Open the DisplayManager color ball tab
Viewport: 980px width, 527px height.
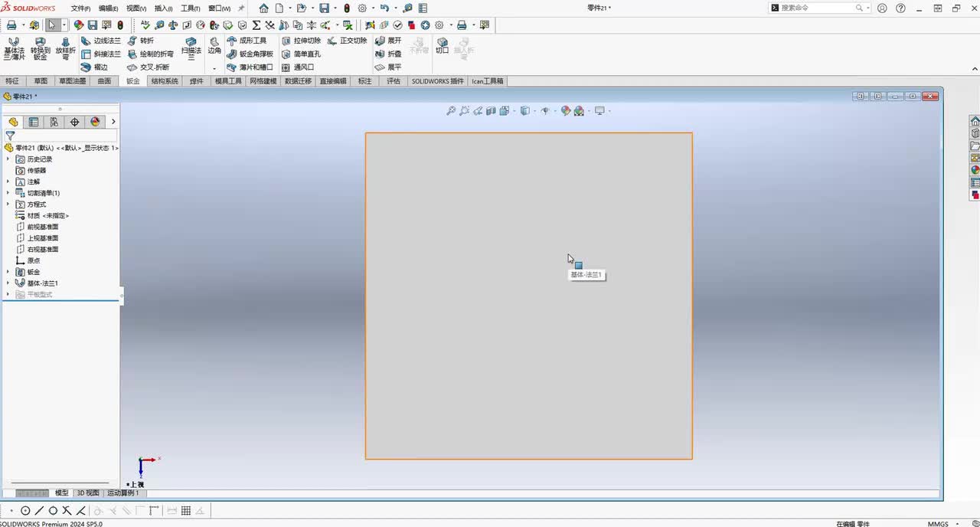95,122
